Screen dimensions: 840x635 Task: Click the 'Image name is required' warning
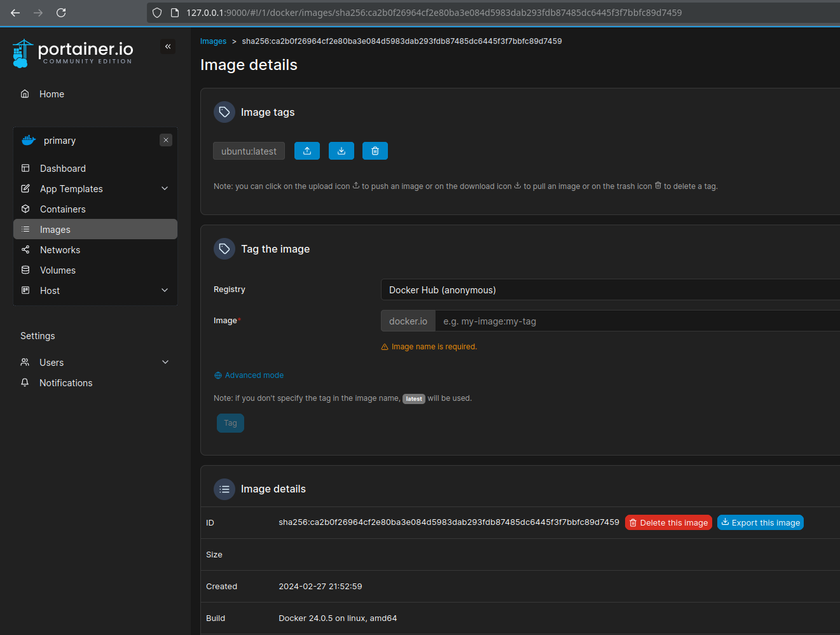pyautogui.click(x=429, y=347)
